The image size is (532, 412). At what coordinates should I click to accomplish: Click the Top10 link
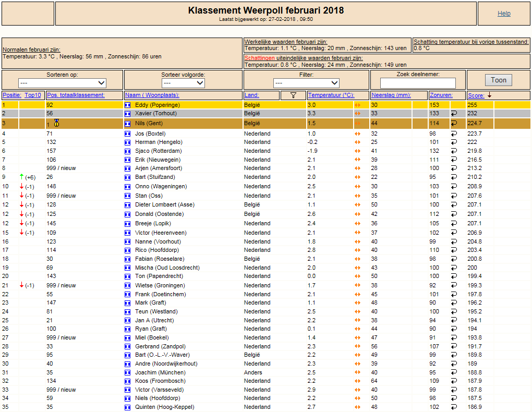(x=32, y=95)
